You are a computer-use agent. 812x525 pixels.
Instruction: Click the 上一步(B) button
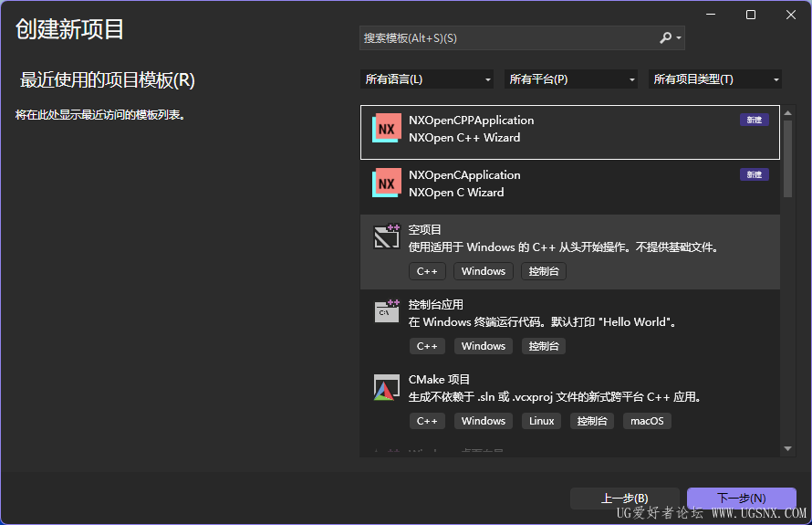pos(625,498)
